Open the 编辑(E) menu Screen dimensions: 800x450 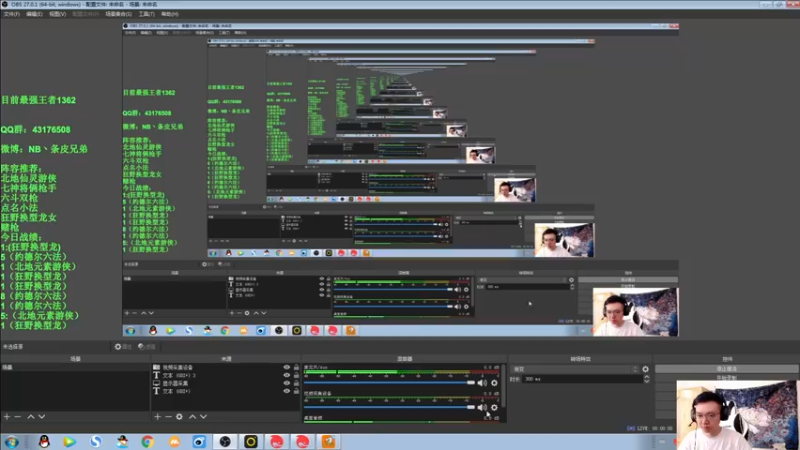click(x=34, y=14)
